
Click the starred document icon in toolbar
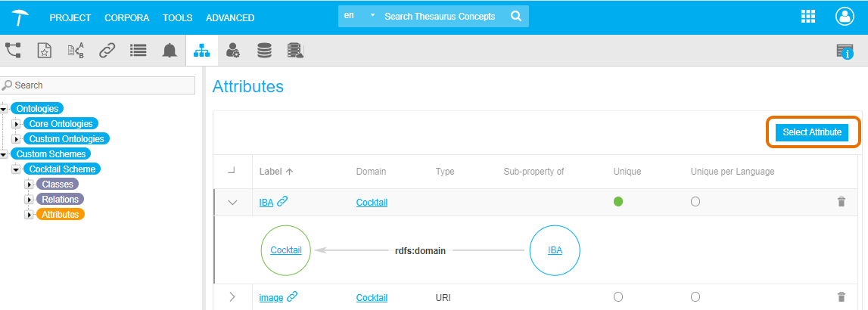click(x=45, y=50)
